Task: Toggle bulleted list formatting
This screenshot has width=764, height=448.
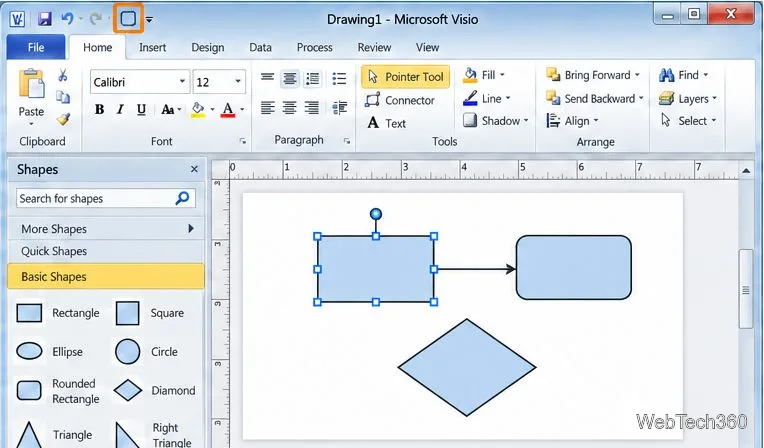Action: coord(339,78)
